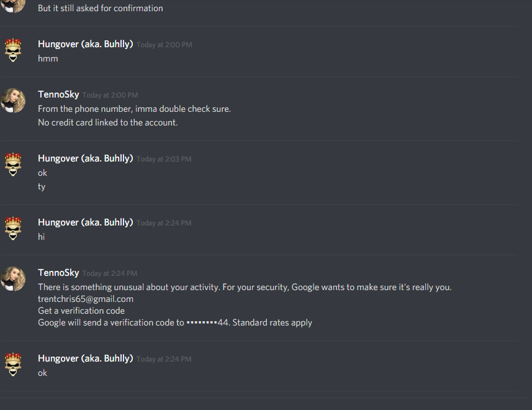Open the partial avatar at the top message
Screen dimensions: 532x410
[13, 6]
